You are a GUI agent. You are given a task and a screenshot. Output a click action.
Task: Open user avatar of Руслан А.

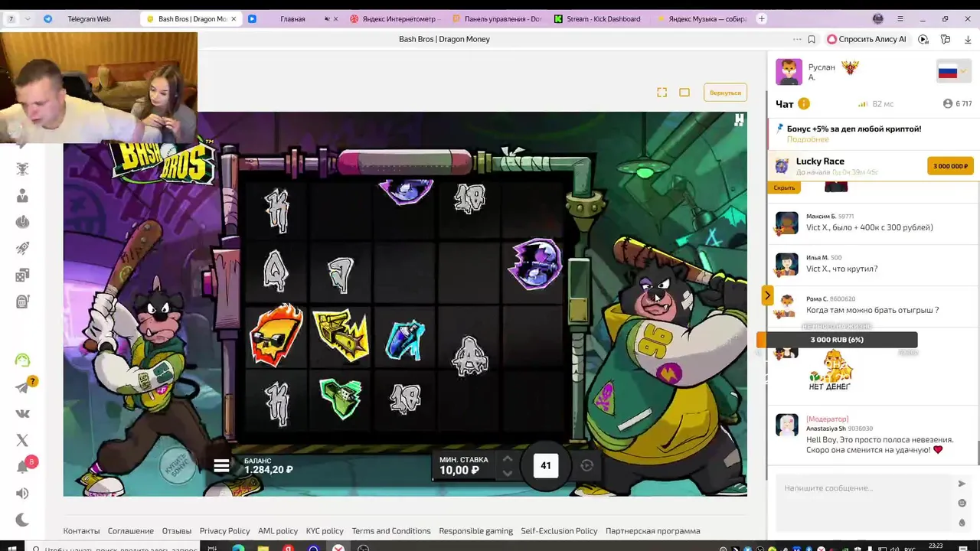pyautogui.click(x=789, y=72)
